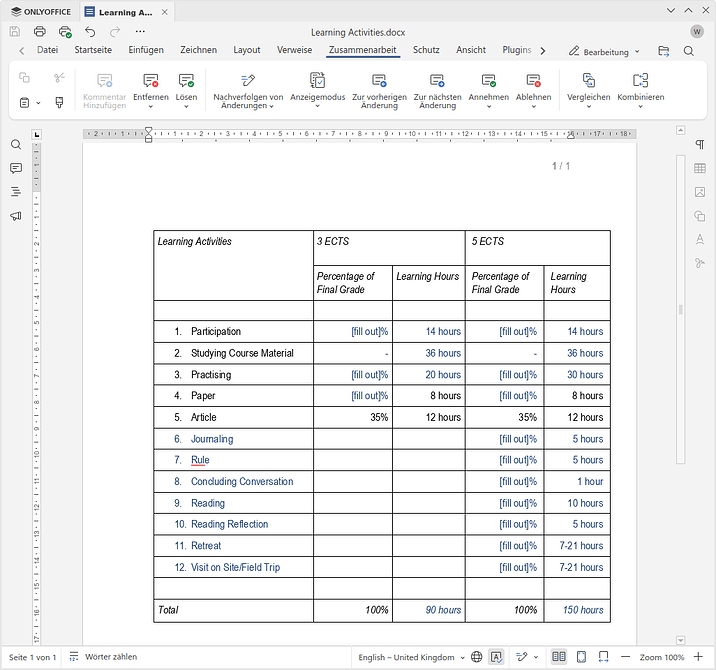Click Kommentar Hinzufügen button
The width and height of the screenshot is (716, 670).
coord(104,91)
